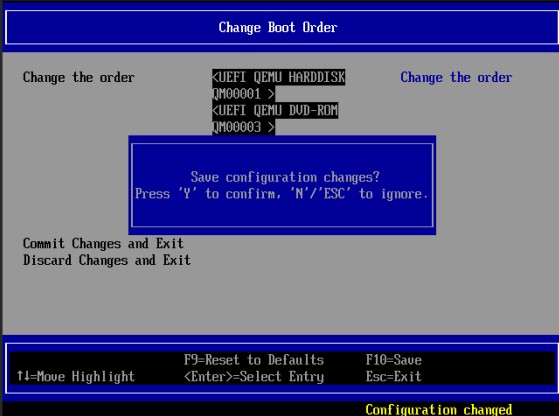
Task: Click the Configuration changed status text
Action: pyautogui.click(x=439, y=410)
